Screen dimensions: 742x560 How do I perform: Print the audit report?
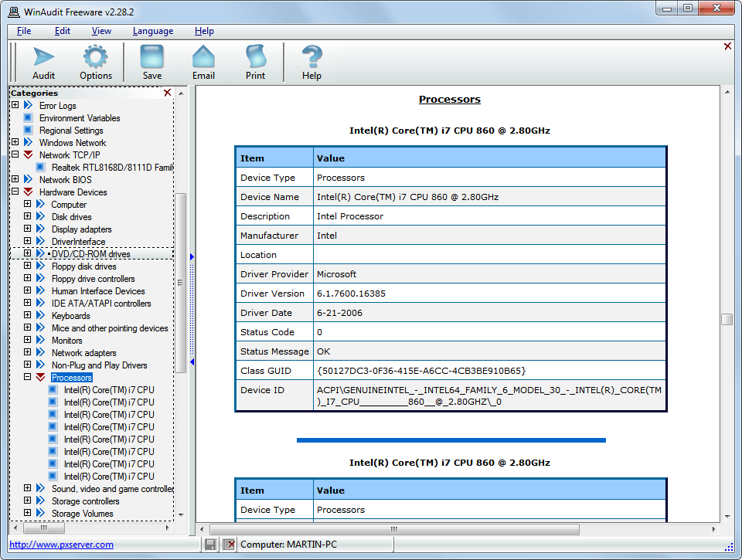256,62
